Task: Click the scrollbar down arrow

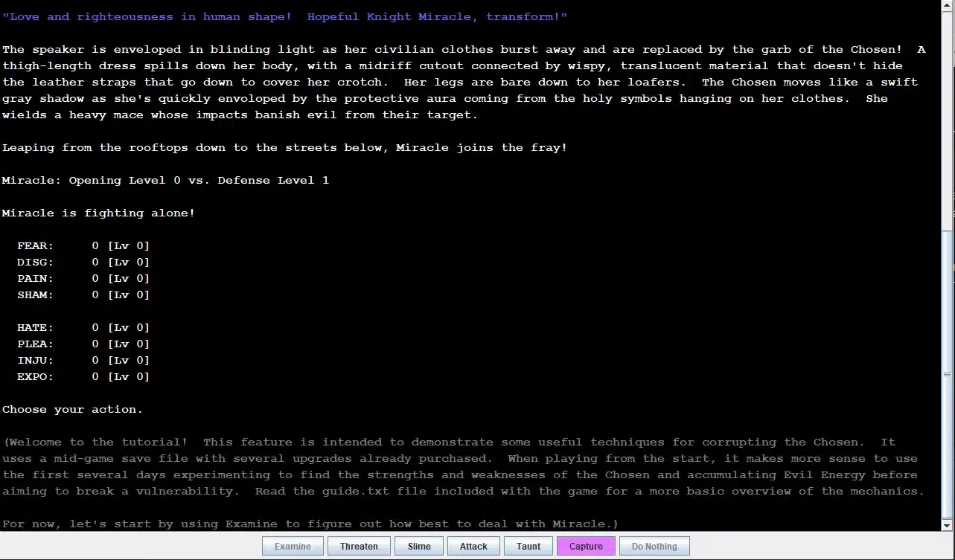Action: pyautogui.click(x=948, y=525)
